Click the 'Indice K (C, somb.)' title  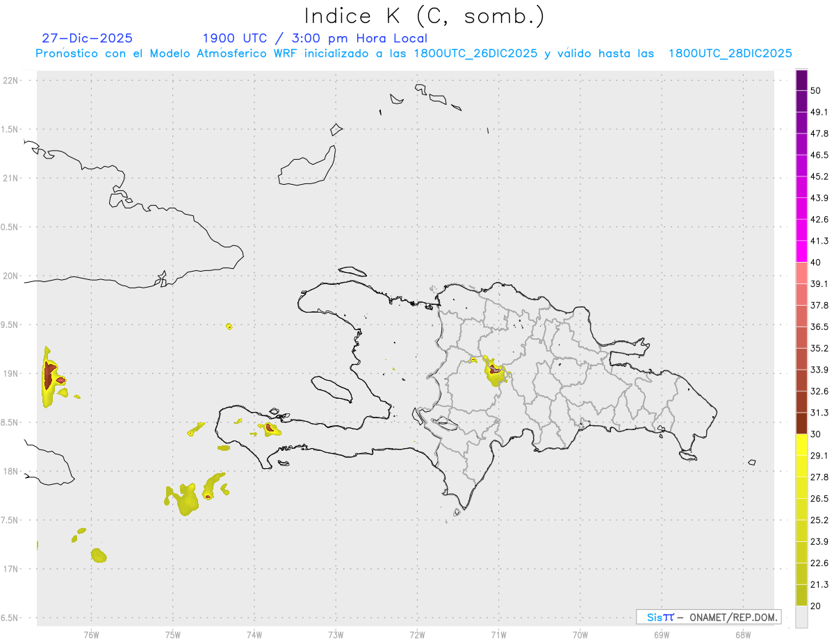[425, 16]
